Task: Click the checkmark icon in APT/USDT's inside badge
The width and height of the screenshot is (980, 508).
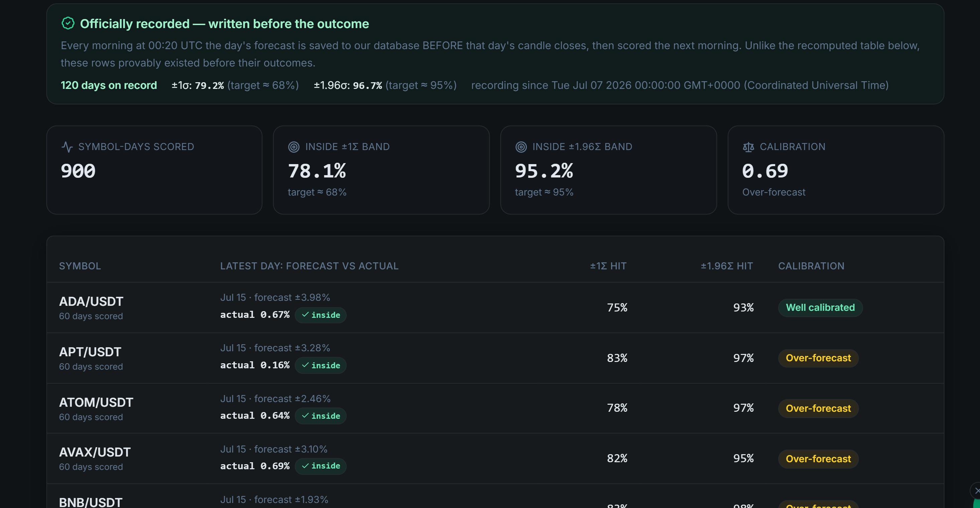Action: pos(305,365)
